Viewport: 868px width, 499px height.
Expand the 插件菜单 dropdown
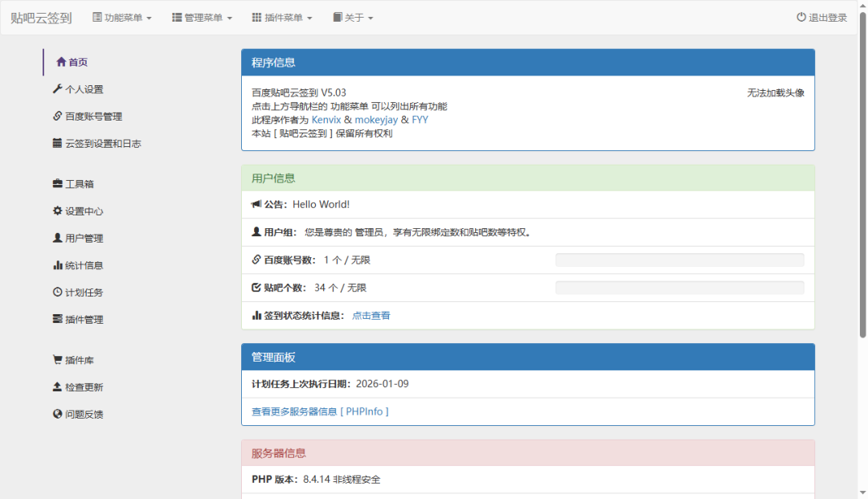[x=281, y=18]
